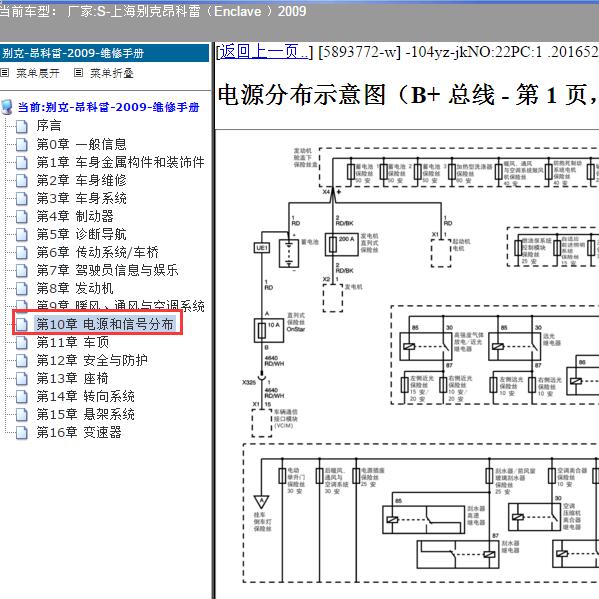
Task: Click page icon beside 第5章 诊断导航
Action: click(x=22, y=234)
